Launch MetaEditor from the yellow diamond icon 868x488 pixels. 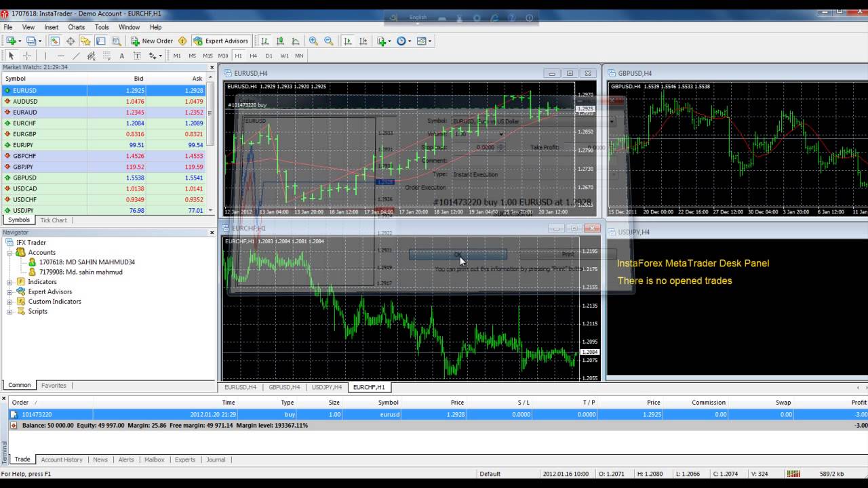pyautogui.click(x=182, y=41)
